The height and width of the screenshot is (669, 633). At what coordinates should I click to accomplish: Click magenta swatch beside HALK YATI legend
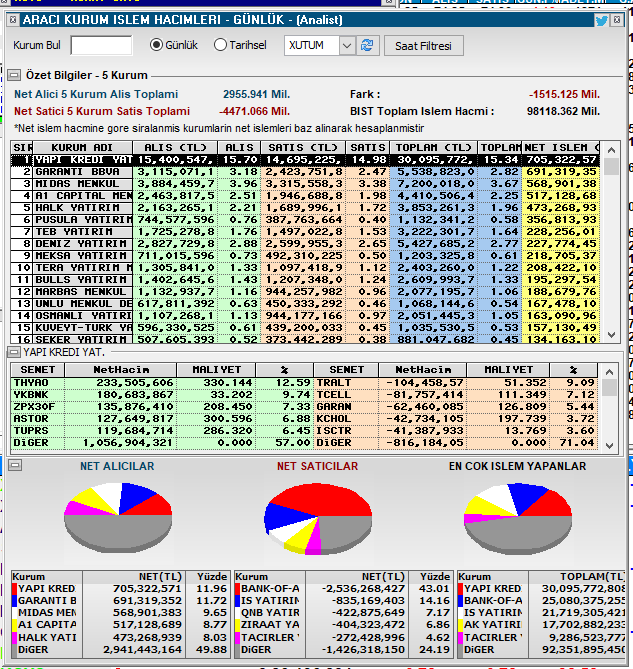15,637
